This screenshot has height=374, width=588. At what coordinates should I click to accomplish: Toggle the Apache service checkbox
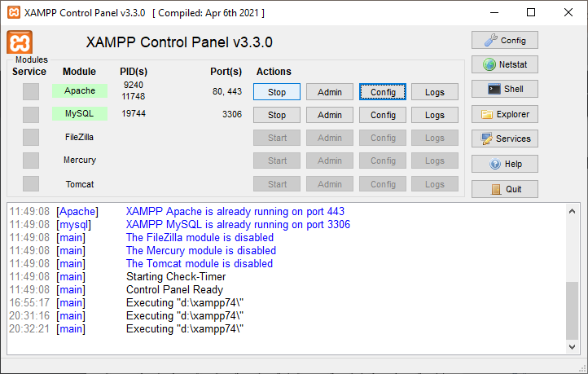(31, 91)
